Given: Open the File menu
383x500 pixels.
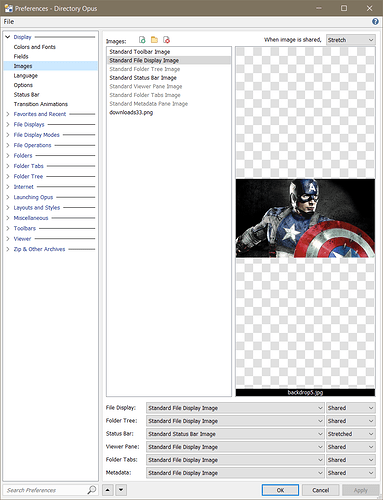Looking at the screenshot, I should tap(9, 22).
